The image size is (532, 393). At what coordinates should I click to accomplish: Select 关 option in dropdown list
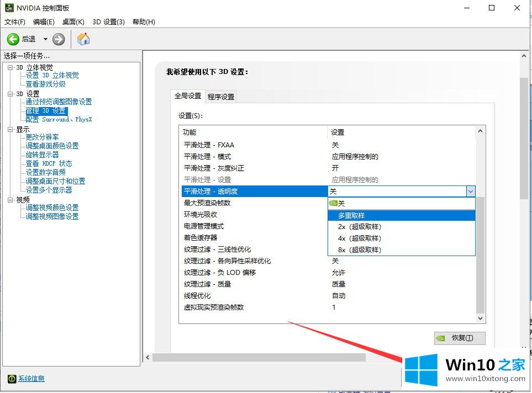402,204
